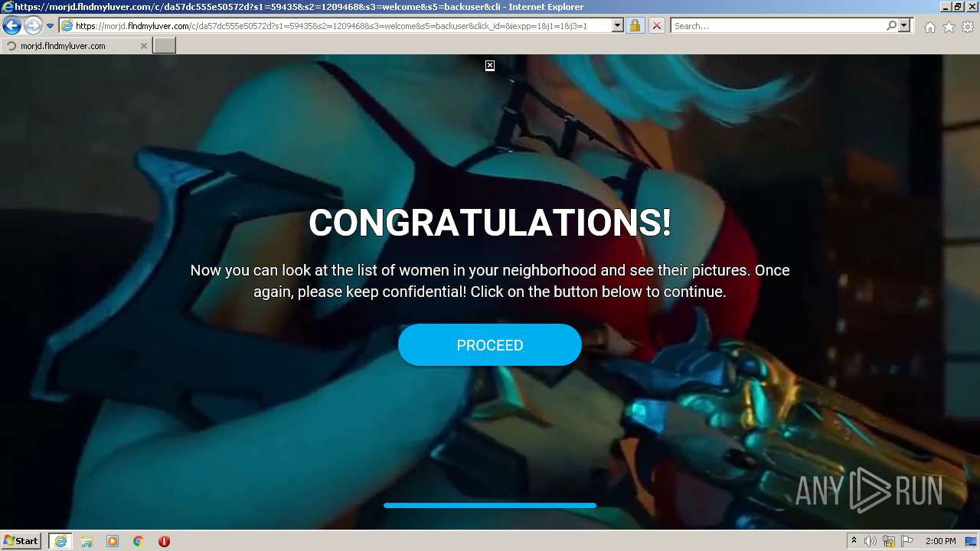Open the Home page icon
The image size is (980, 551).
tap(929, 27)
